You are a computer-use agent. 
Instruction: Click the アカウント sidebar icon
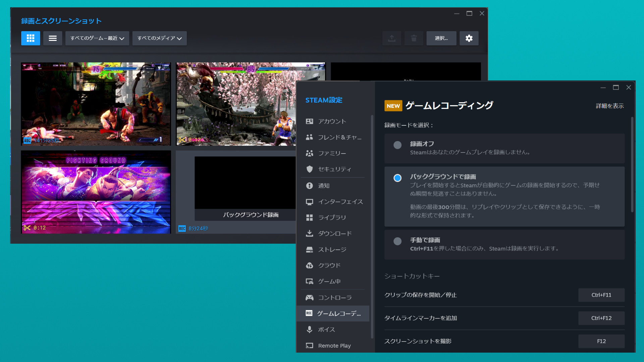(309, 121)
